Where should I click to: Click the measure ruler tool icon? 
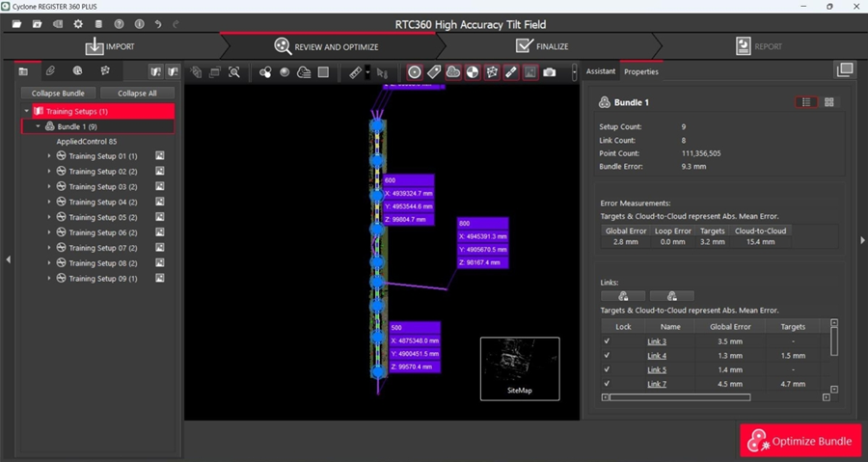pyautogui.click(x=355, y=72)
